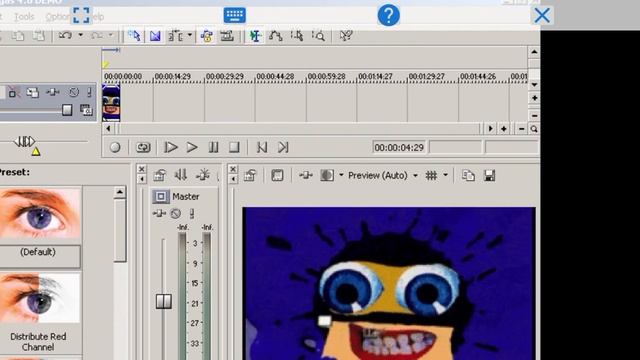
Task: Click the magnifier zoom tool at the timeline corner
Action: tap(534, 129)
